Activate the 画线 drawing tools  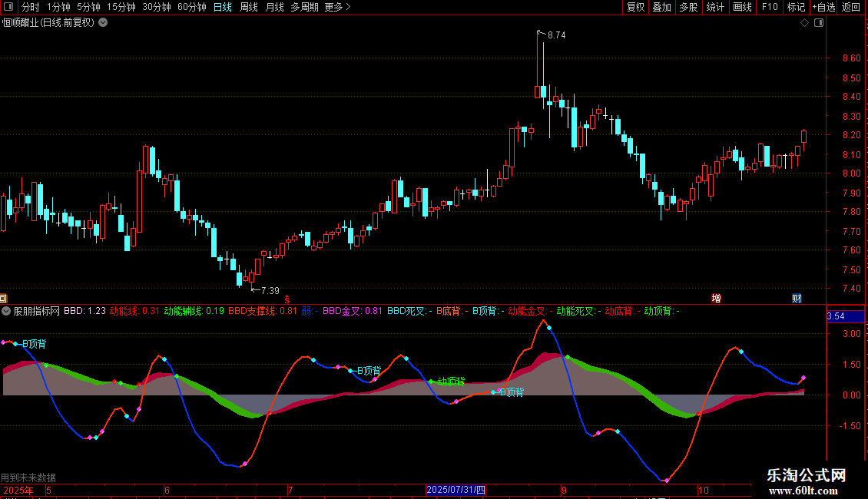tap(742, 7)
